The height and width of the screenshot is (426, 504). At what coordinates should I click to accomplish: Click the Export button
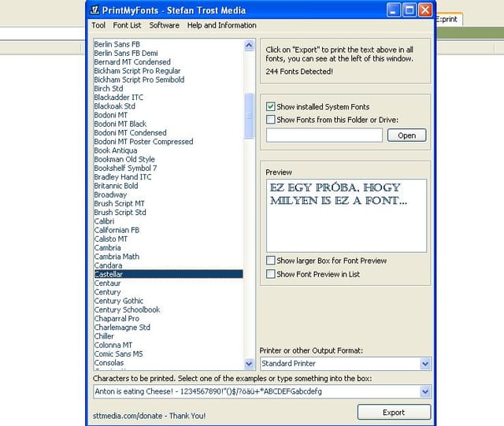coord(394,412)
